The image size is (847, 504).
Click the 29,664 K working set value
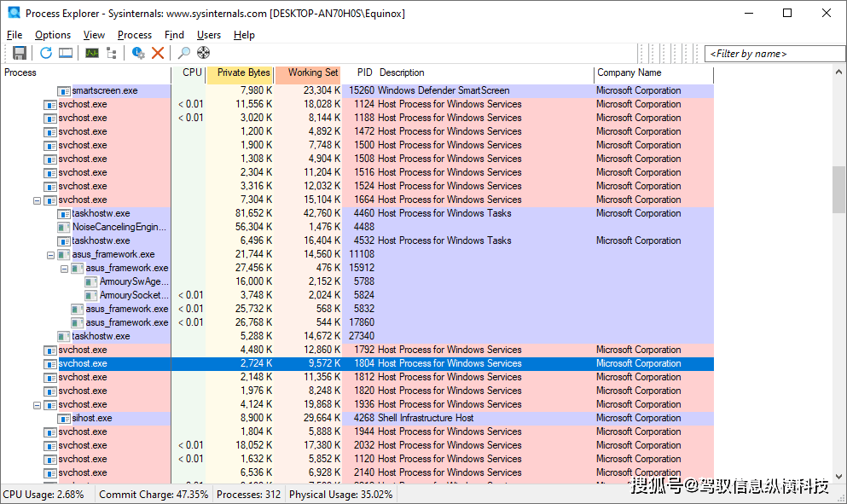tap(322, 418)
